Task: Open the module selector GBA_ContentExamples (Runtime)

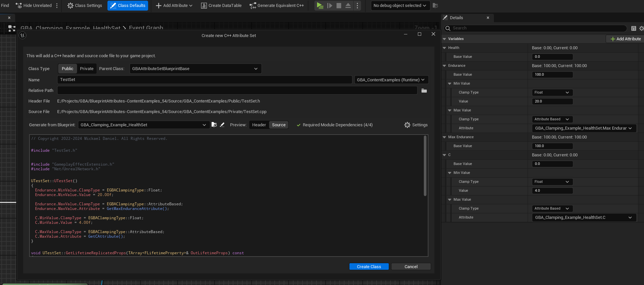Action: (x=391, y=80)
